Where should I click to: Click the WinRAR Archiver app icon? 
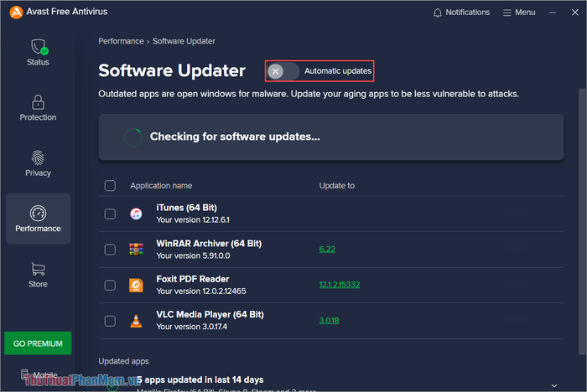point(136,250)
